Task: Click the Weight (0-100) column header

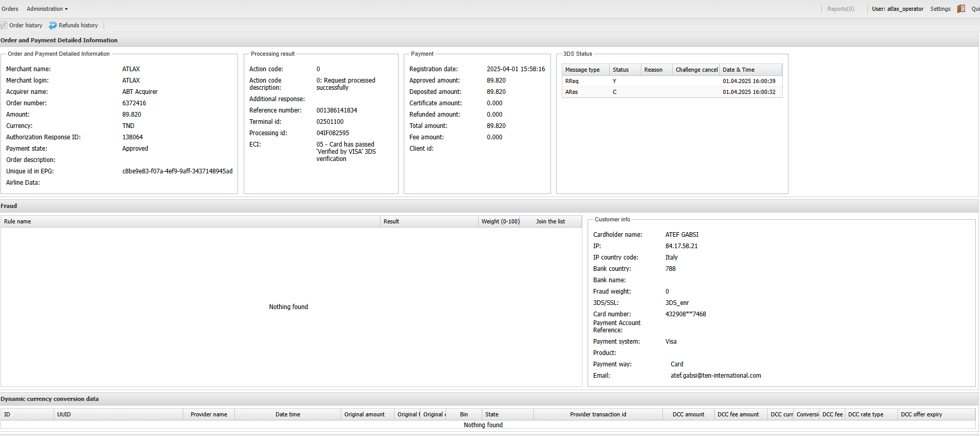Action: tap(500, 221)
